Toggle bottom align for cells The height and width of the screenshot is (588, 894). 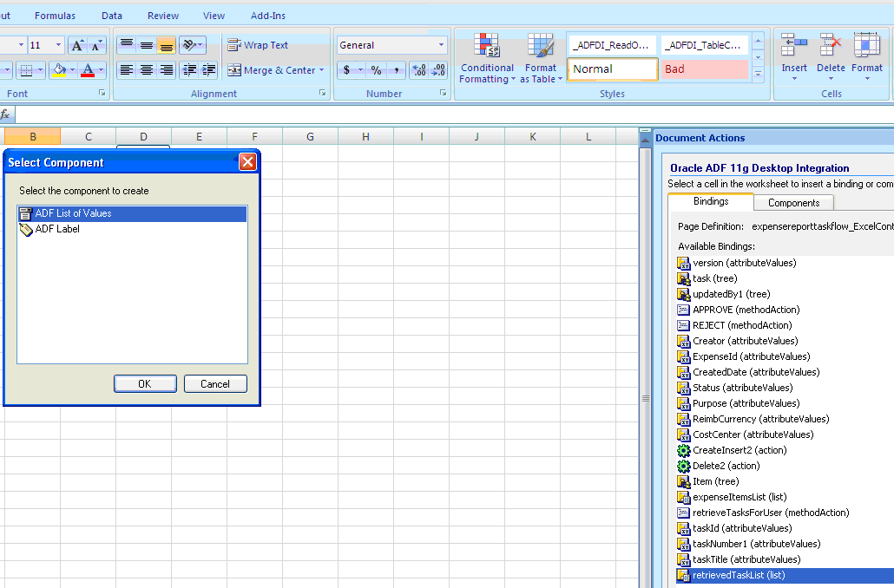166,45
